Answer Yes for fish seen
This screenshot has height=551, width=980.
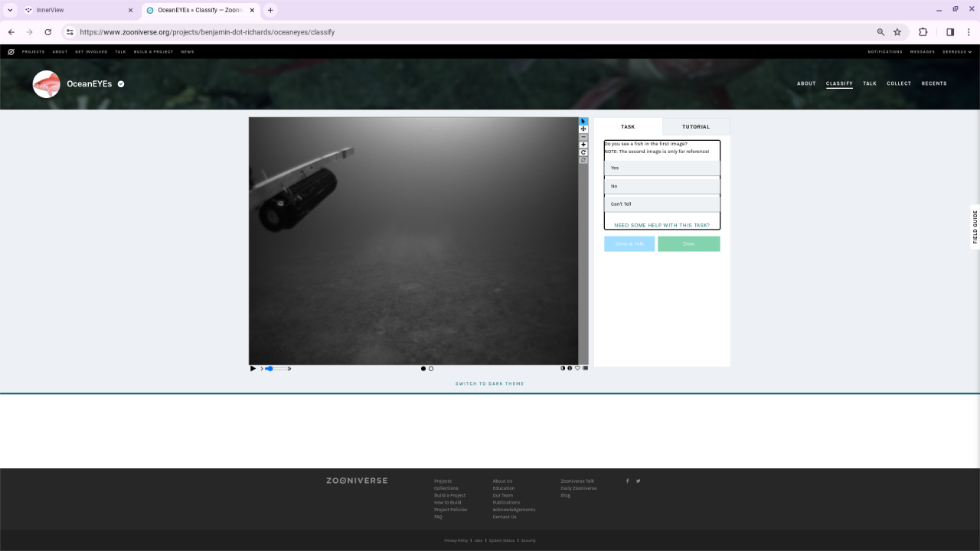[x=662, y=168]
